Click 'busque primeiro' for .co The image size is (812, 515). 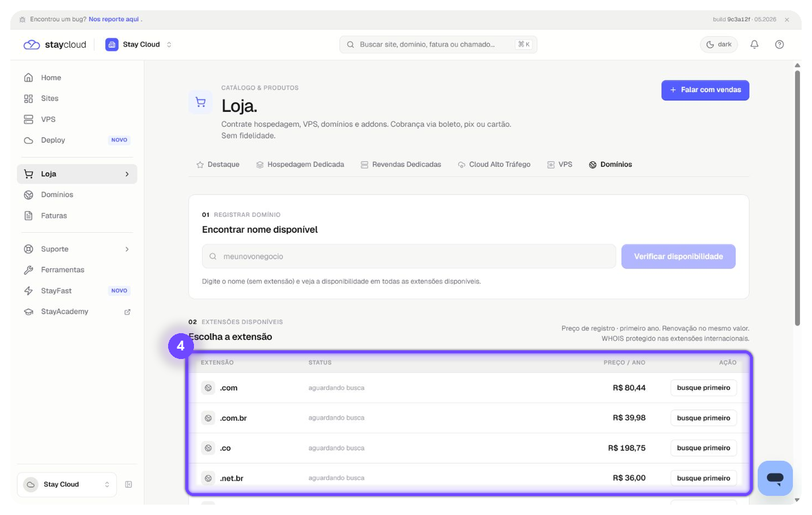tap(704, 448)
